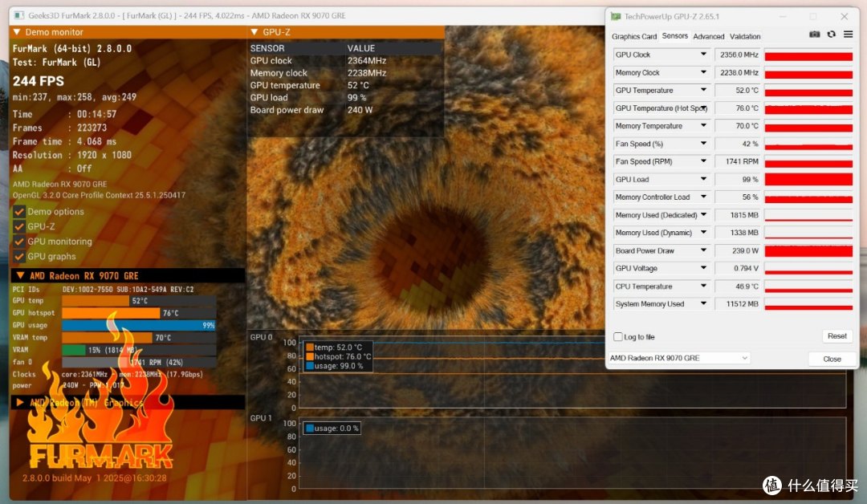867x504 pixels.
Task: Open the Validation tab
Action: pyautogui.click(x=745, y=36)
